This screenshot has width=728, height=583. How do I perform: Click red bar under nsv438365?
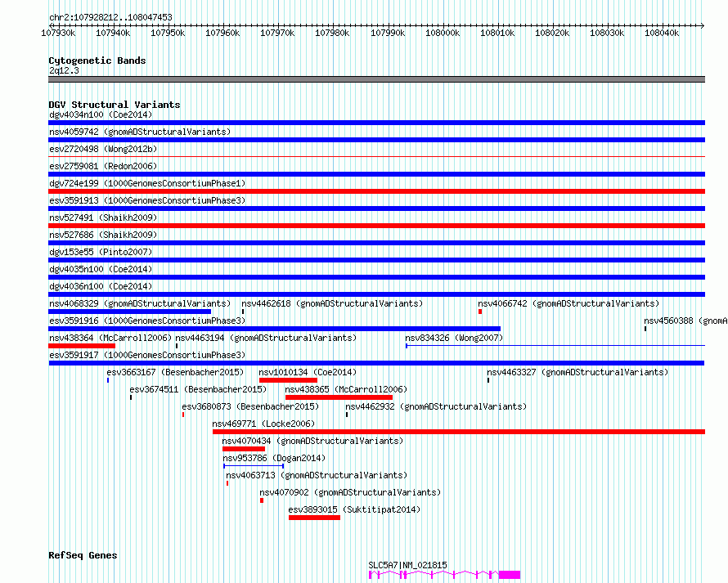point(339,397)
